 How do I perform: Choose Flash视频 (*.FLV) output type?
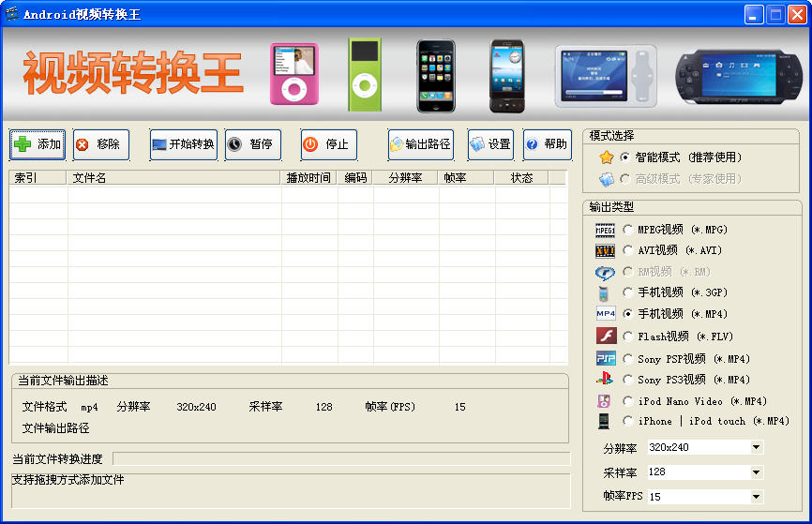pos(627,337)
